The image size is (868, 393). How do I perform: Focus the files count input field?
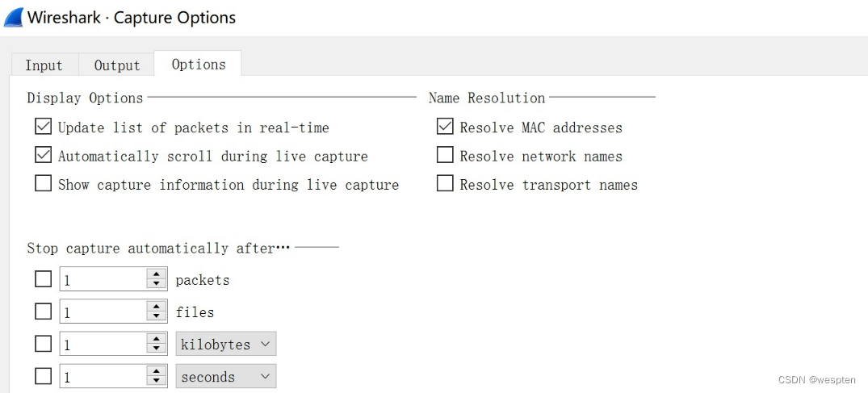tap(103, 312)
